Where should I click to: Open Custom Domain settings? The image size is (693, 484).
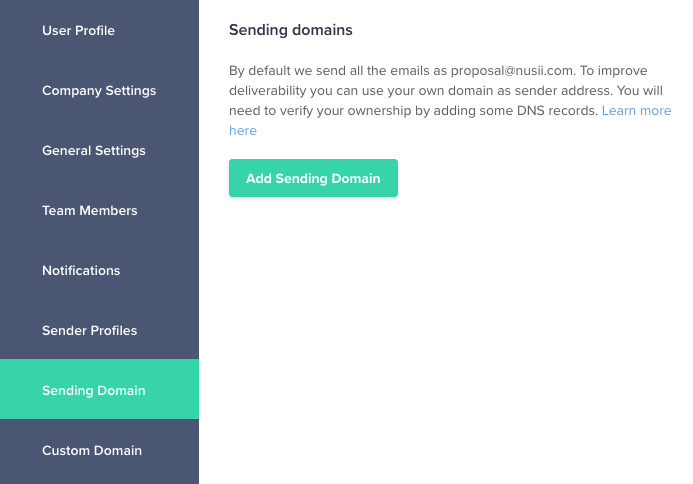pyautogui.click(x=99, y=450)
